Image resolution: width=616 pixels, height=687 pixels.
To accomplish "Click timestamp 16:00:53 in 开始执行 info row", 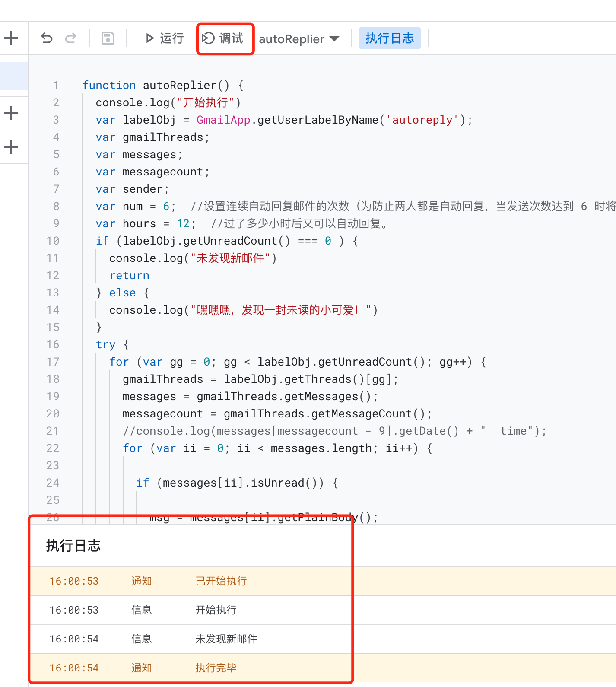I will 74,610.
